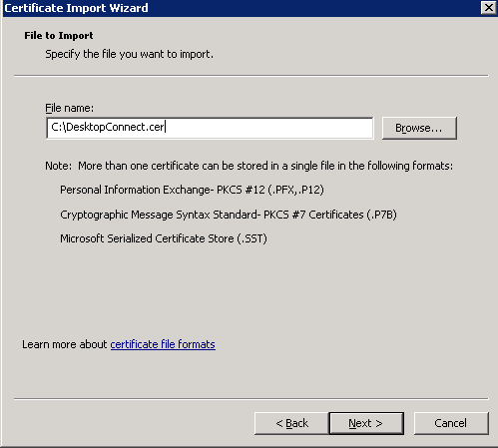Click the Learn more about text
This screenshot has height=448, width=498.
click(65, 344)
